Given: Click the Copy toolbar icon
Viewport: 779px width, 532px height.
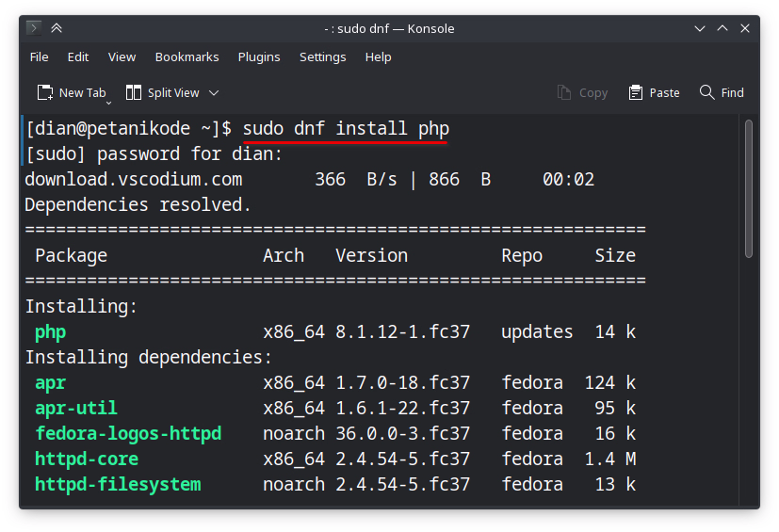Looking at the screenshot, I should (x=564, y=93).
